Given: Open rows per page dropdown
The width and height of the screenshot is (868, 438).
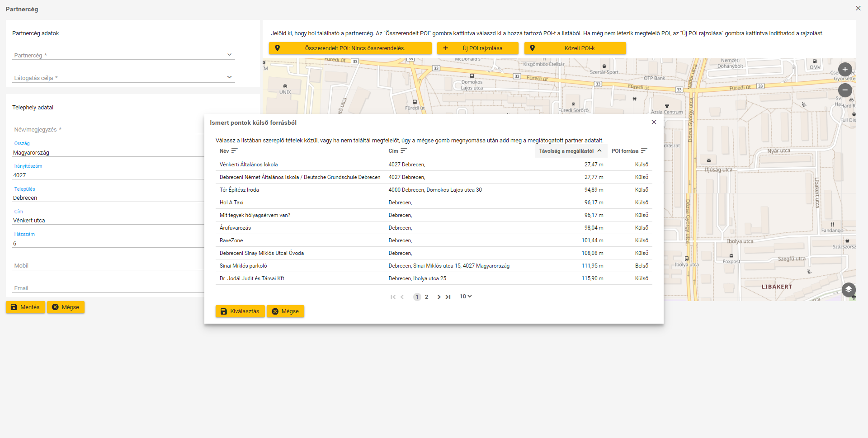Looking at the screenshot, I should [466, 297].
